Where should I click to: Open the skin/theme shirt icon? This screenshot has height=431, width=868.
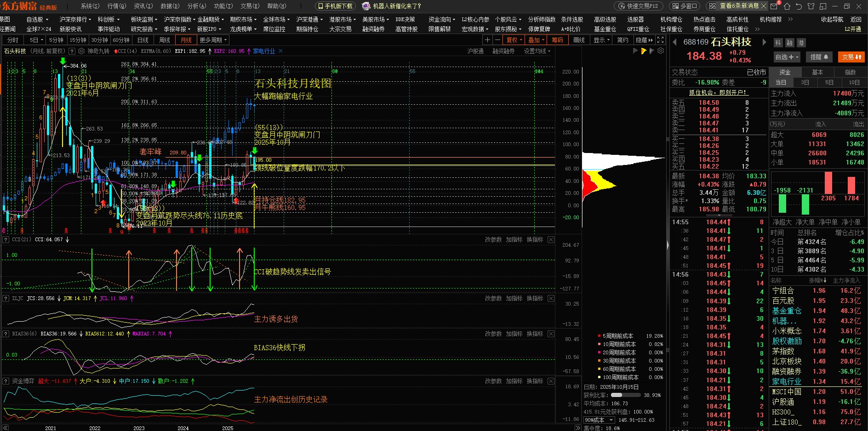point(811,6)
